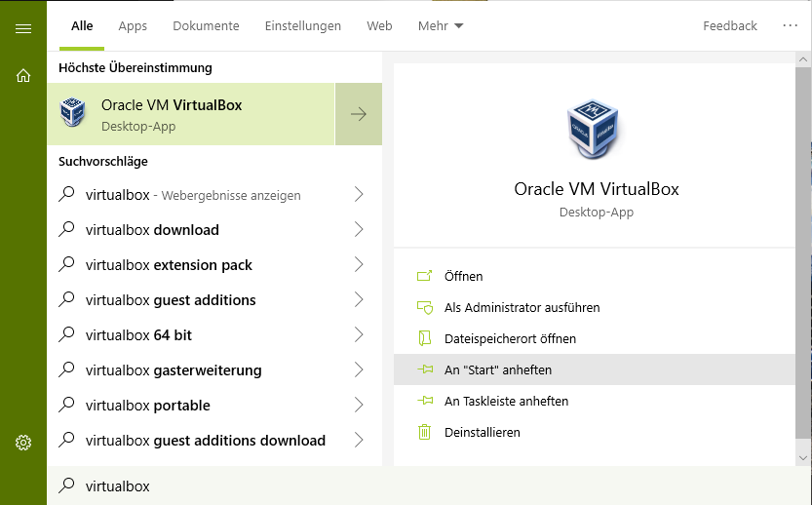
Task: Select An Taskleiste anheften
Action: tap(594, 401)
